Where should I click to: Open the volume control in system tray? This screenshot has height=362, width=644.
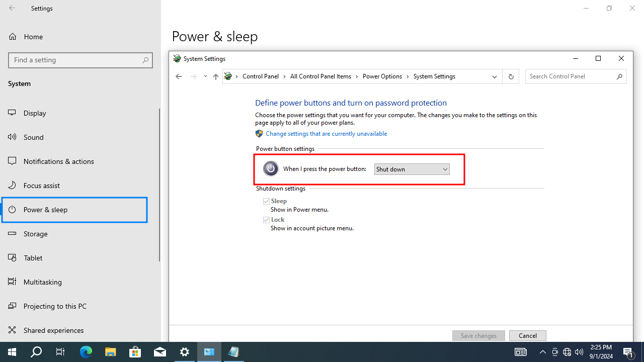(579, 352)
